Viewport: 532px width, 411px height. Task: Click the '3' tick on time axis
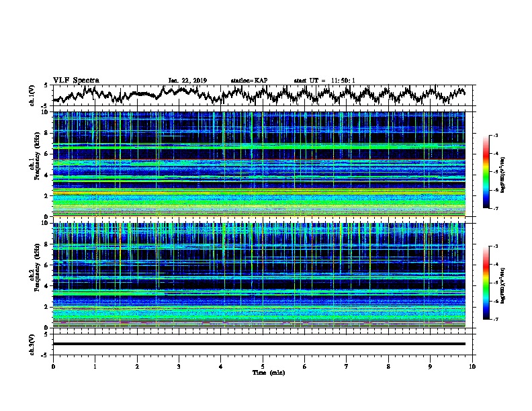click(179, 367)
